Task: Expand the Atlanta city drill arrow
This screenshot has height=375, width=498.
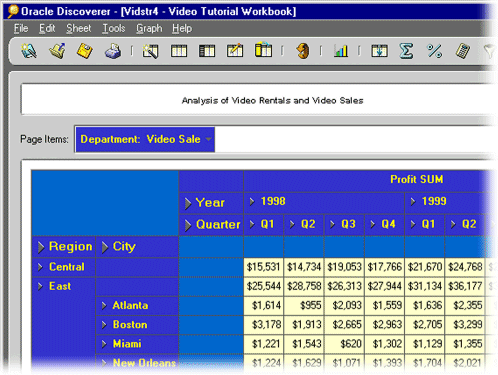Action: point(104,305)
